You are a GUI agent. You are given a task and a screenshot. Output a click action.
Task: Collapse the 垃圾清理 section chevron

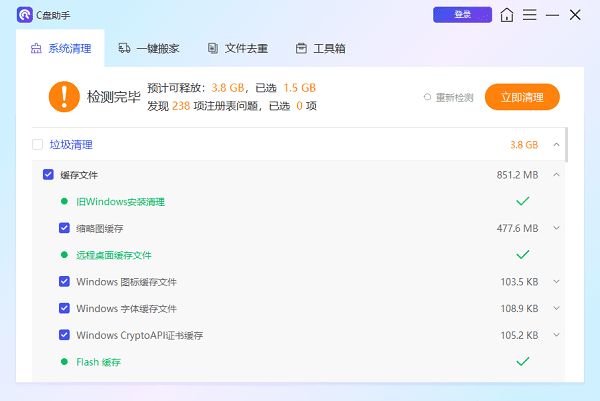point(556,145)
